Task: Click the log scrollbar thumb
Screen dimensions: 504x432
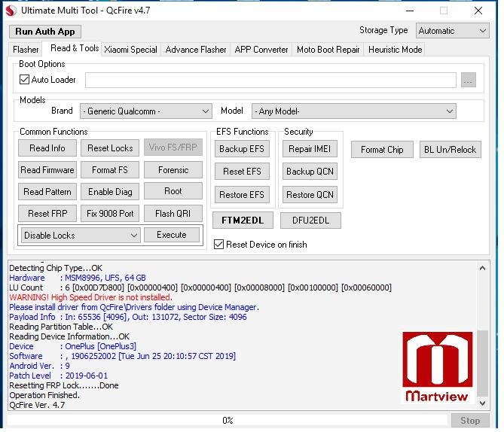Action: click(482, 364)
